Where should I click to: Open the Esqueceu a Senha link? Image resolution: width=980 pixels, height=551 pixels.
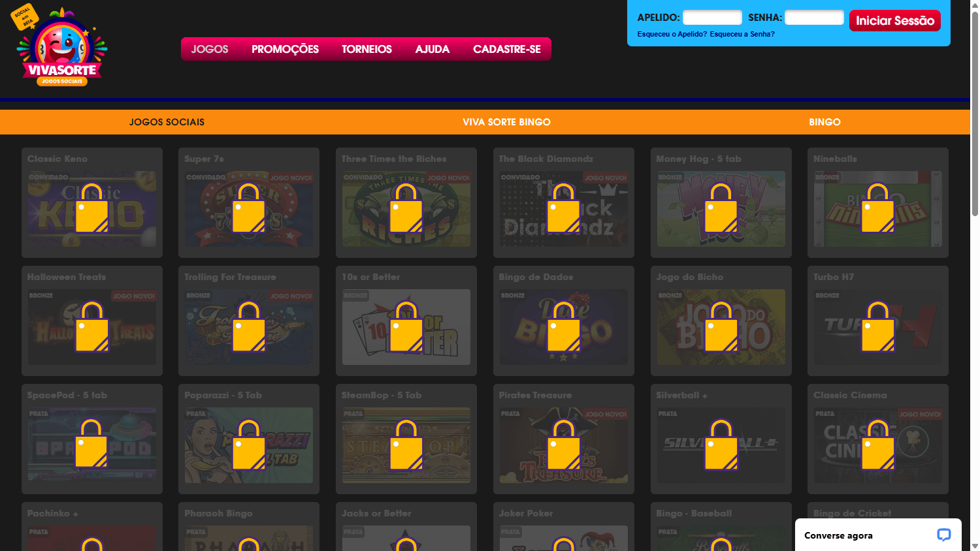[x=742, y=34]
